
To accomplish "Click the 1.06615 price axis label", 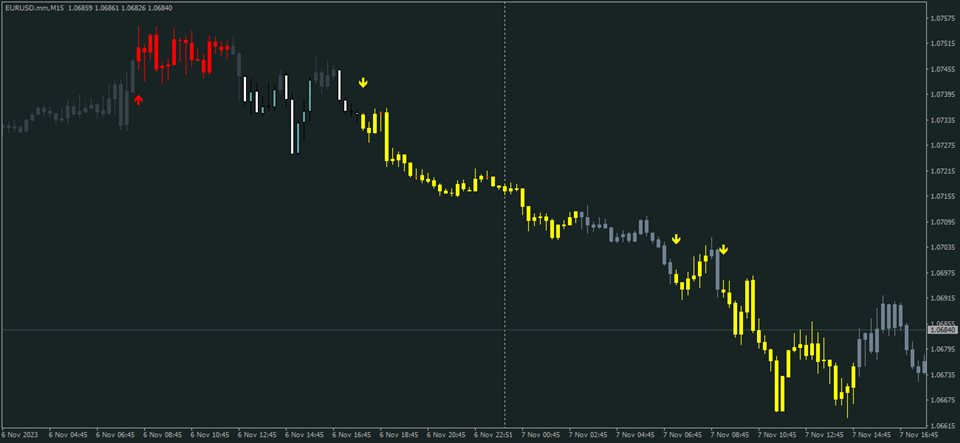I will (x=943, y=425).
